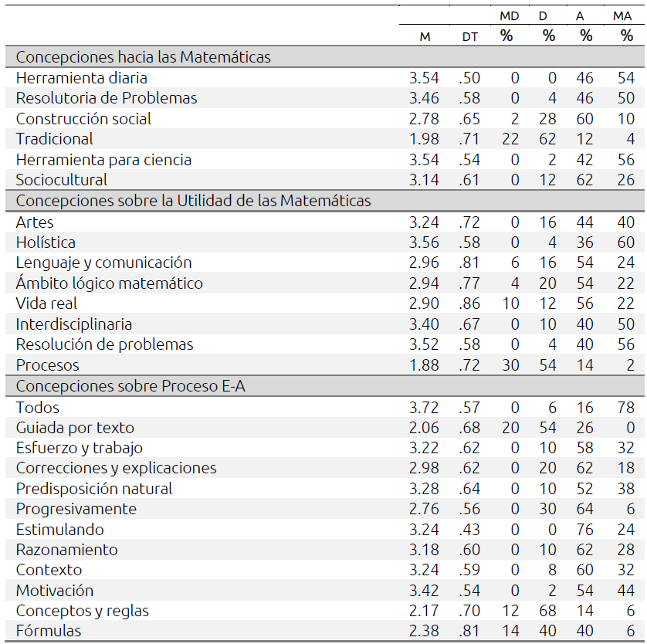Select the 'Herramienta diaria' row label
Viewport: 647px width, 644px height.
tap(81, 78)
